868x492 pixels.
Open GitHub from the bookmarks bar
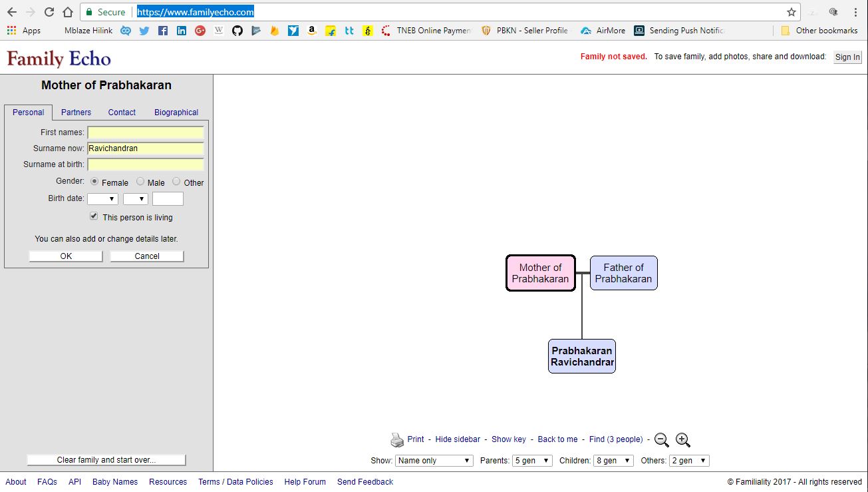coord(237,30)
